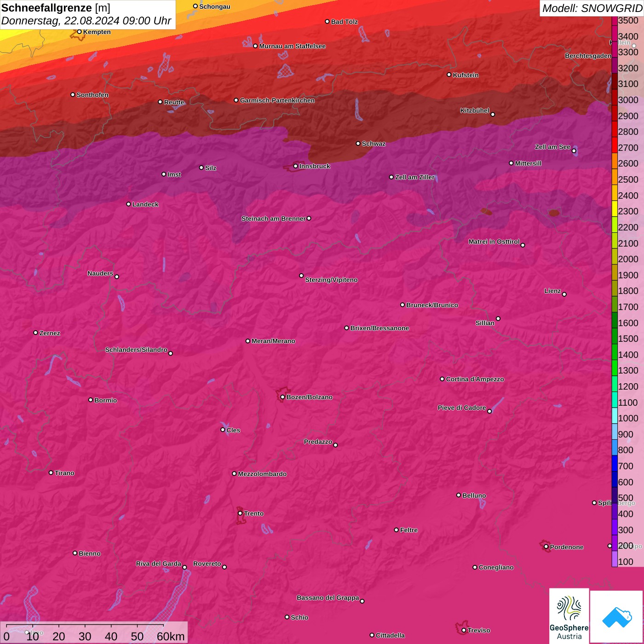
Task: Click the Imst label
Action: [x=174, y=174]
